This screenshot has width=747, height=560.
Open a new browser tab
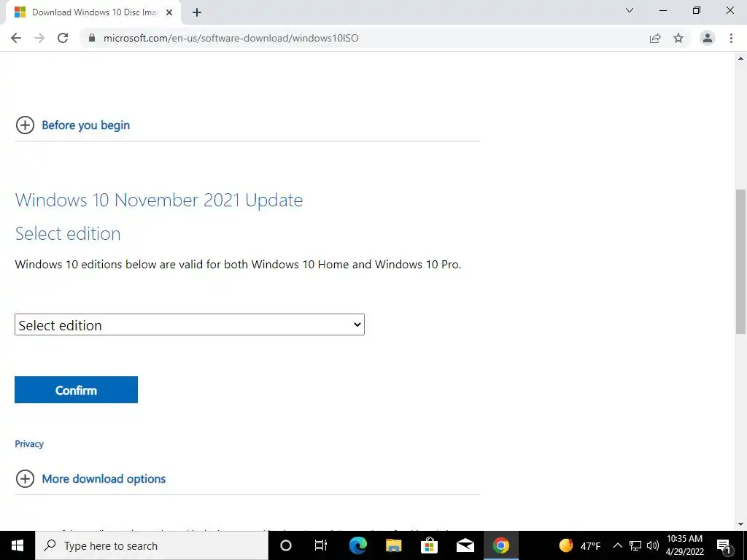(x=197, y=12)
